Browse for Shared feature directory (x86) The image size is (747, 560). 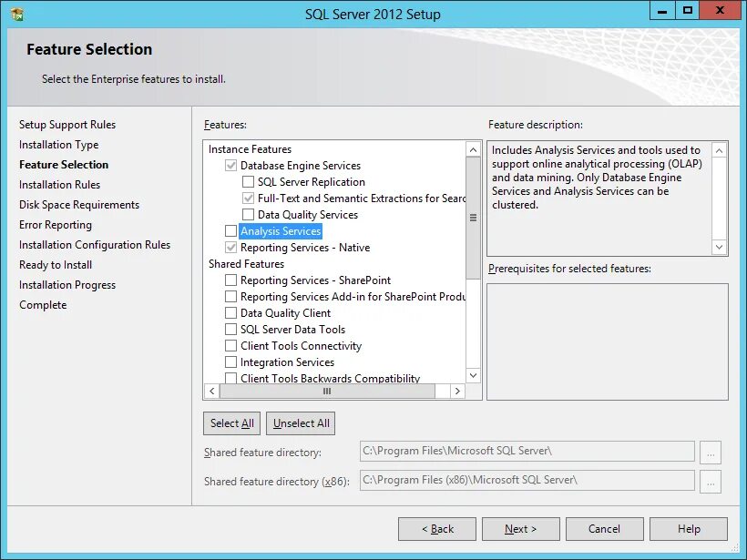pos(711,482)
